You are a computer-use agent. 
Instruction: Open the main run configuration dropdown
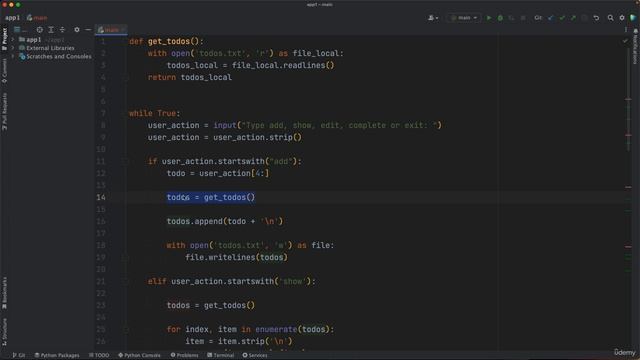click(464, 18)
